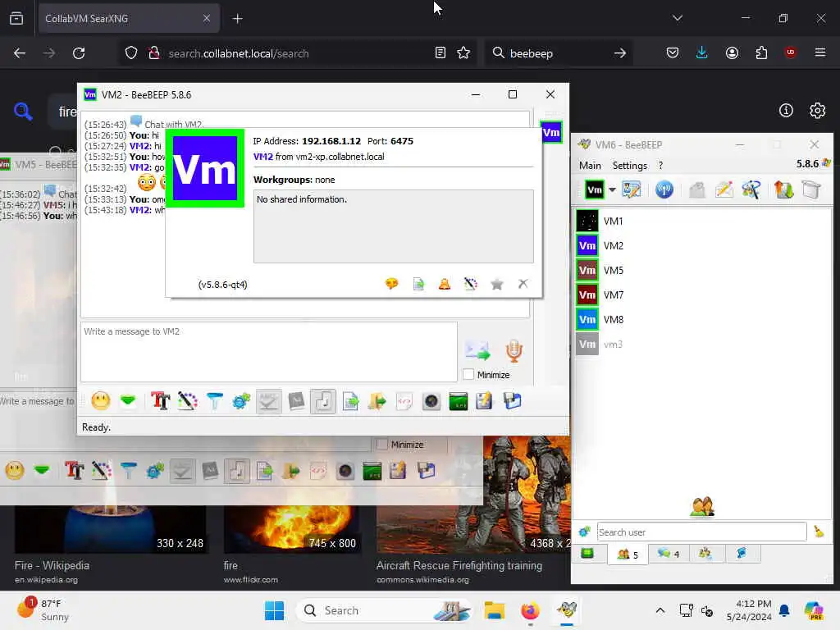Select user VM8 in VM6 user list
Image resolution: width=840 pixels, height=630 pixels.
[x=702, y=320]
